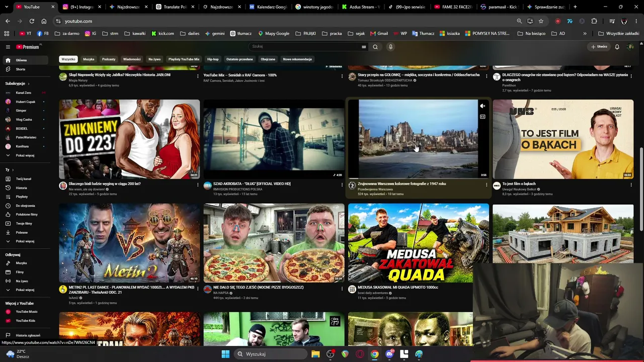
Task: Open the on-screen keyboard icon in search box
Action: (364, 47)
